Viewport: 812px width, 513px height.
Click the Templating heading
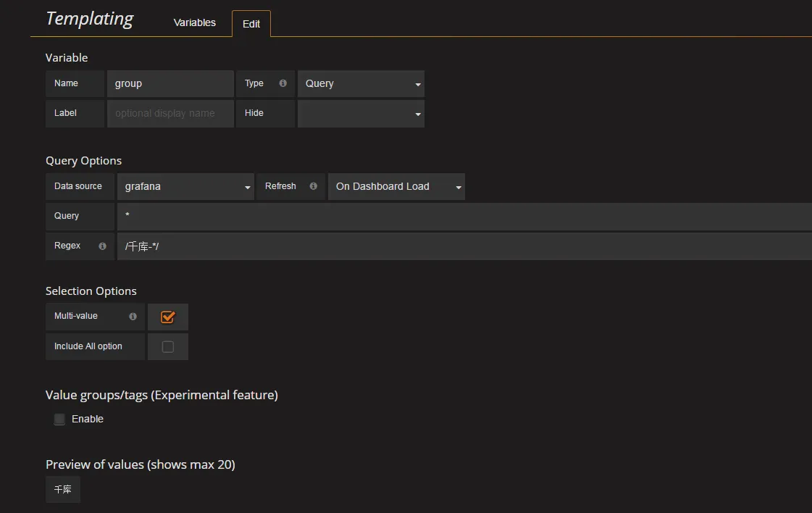(x=89, y=19)
